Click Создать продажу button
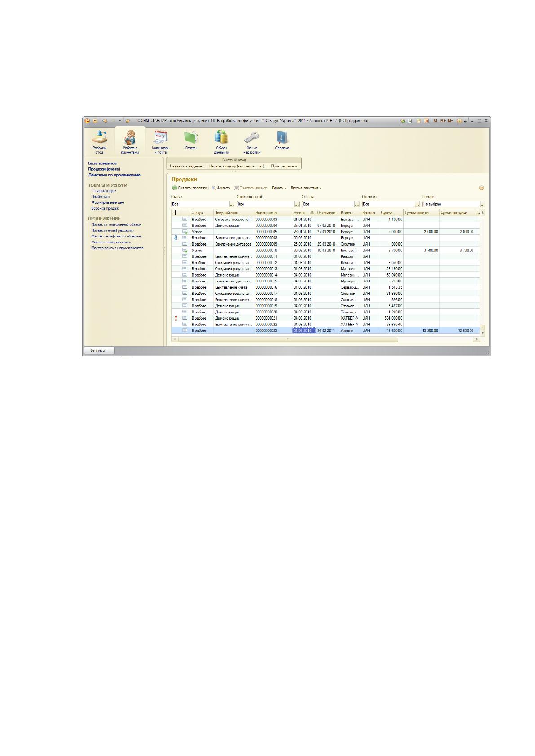This screenshot has height=756, width=535. (x=190, y=188)
